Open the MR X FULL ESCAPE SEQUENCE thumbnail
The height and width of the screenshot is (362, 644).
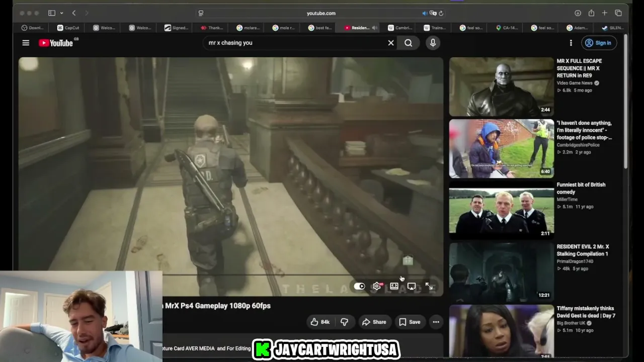click(x=501, y=86)
